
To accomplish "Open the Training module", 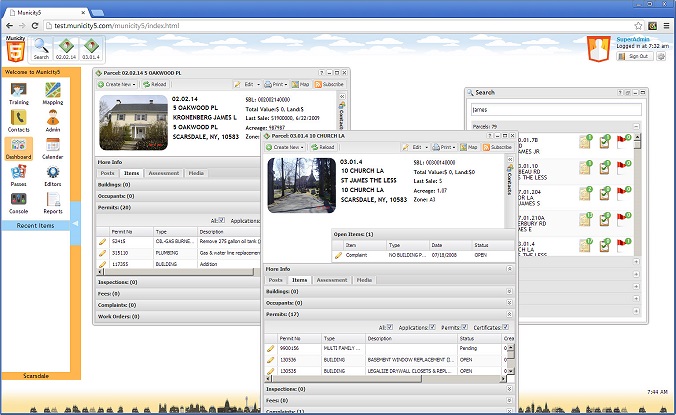I will pyautogui.click(x=19, y=91).
